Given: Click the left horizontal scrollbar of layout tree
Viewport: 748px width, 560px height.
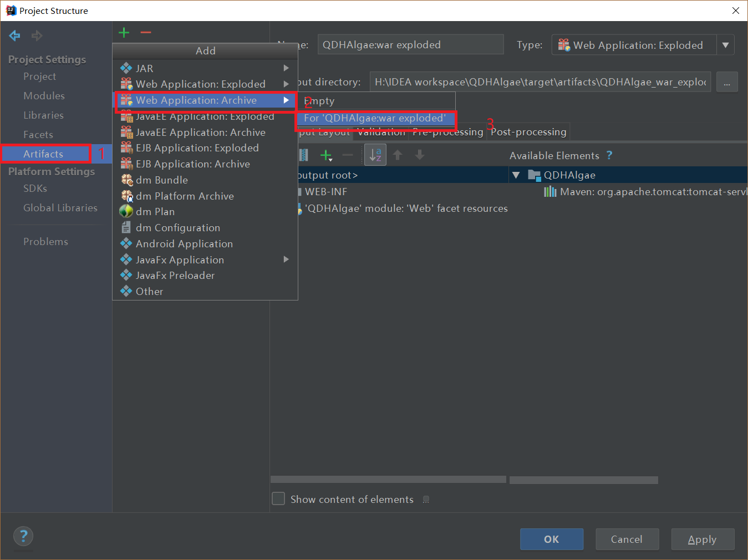Looking at the screenshot, I should (x=388, y=480).
